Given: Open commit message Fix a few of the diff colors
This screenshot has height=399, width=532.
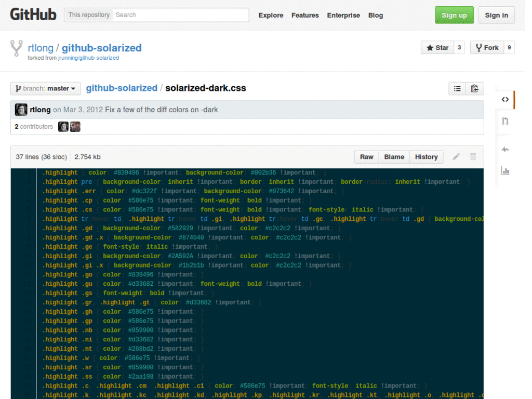Looking at the screenshot, I should coord(162,110).
